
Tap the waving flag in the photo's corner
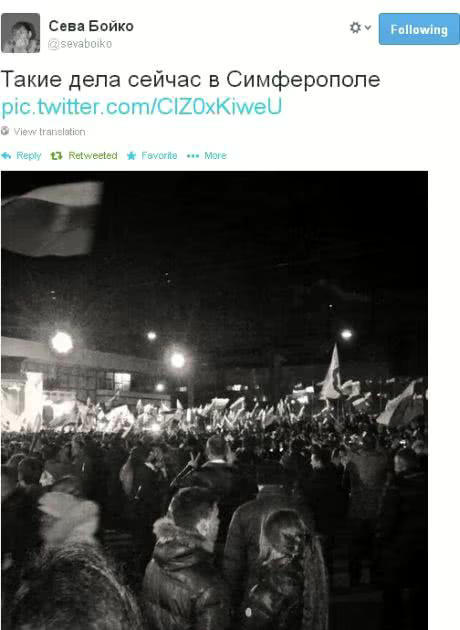pos(52,219)
